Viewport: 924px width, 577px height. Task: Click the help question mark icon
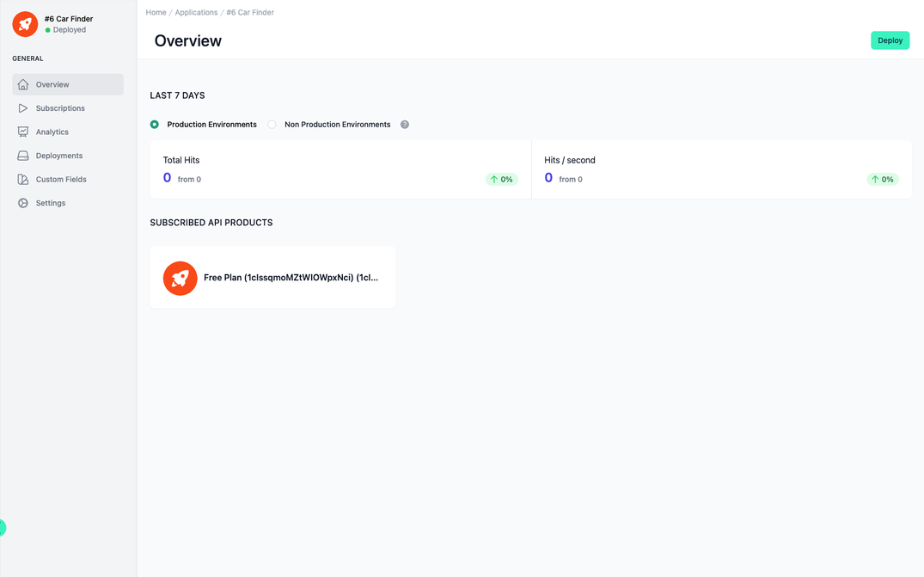(404, 124)
